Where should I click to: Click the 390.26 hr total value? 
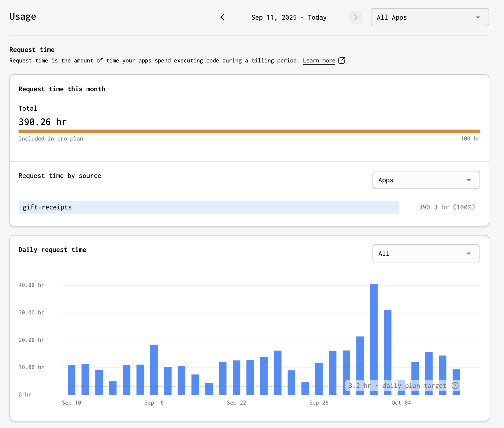[x=42, y=122]
